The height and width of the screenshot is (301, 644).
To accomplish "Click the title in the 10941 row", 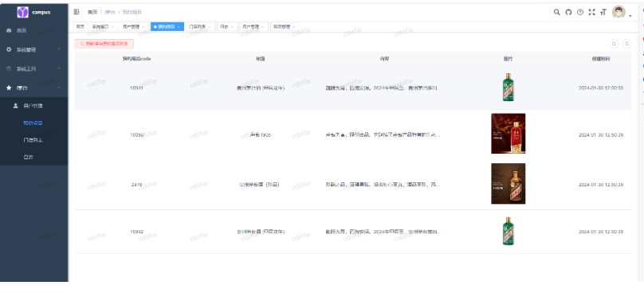I will pyautogui.click(x=261, y=88).
